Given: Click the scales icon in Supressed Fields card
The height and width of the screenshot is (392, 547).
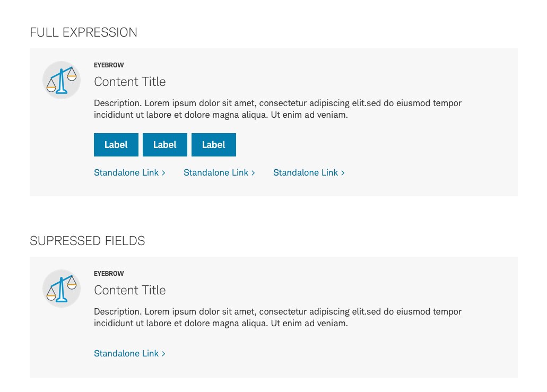Looking at the screenshot, I should pos(62,289).
